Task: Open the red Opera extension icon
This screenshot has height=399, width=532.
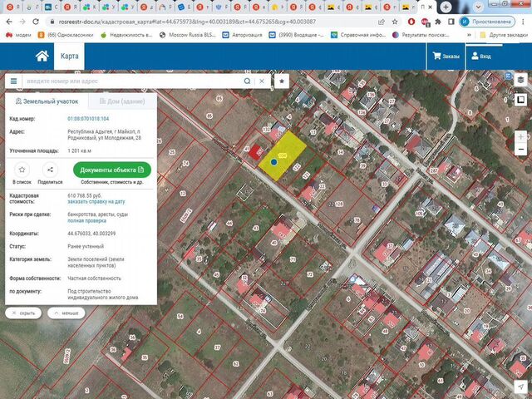Action: point(411,22)
